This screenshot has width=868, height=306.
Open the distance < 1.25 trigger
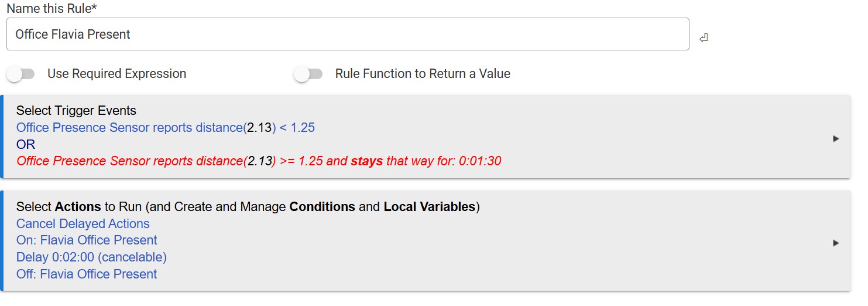[x=166, y=128]
